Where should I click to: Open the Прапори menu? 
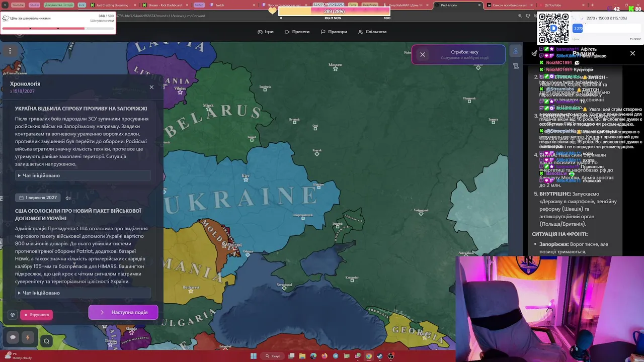pyautogui.click(x=334, y=32)
